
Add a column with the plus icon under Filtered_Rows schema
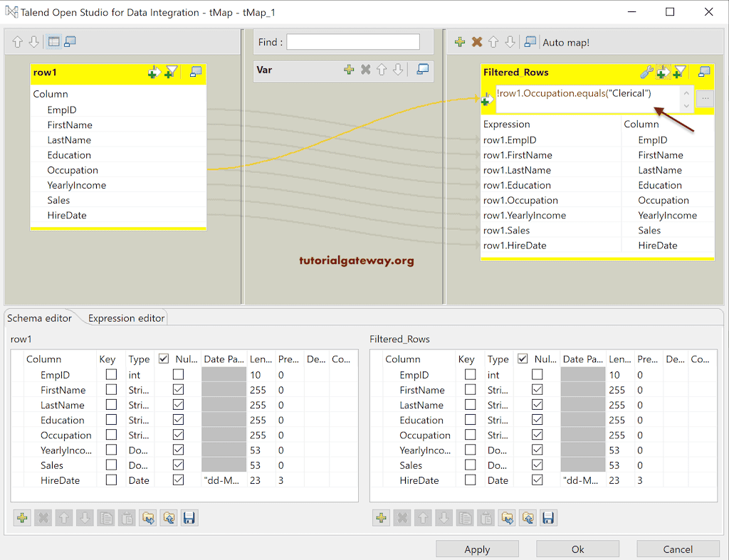tap(382, 517)
